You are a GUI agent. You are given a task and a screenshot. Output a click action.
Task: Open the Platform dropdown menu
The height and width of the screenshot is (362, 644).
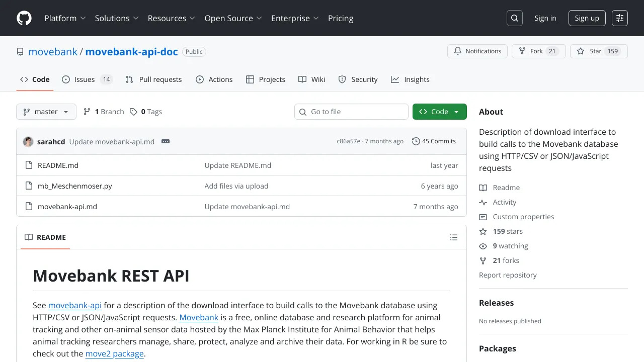64,18
